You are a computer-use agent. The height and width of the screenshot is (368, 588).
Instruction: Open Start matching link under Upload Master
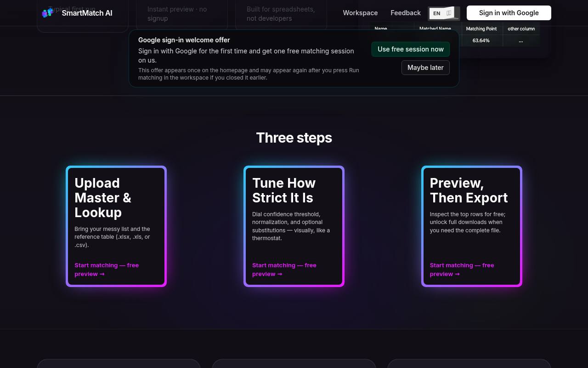(x=107, y=270)
